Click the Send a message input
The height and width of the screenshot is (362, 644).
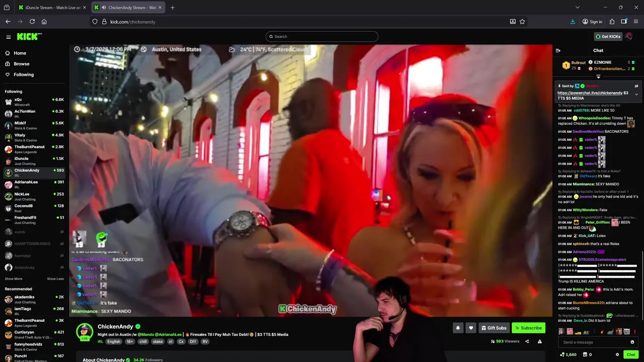pos(594,342)
